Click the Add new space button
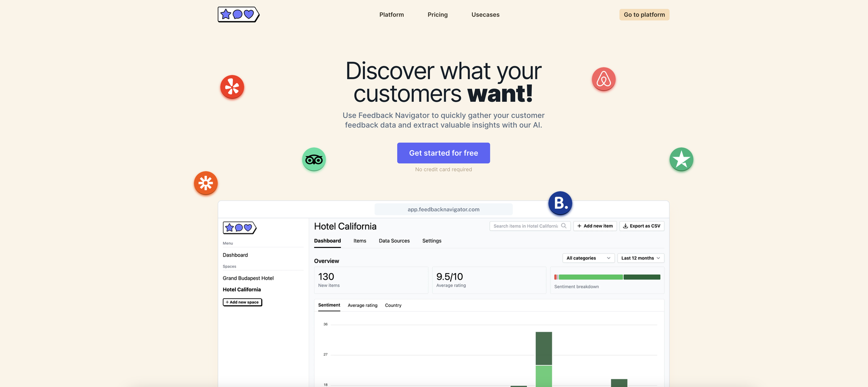Screen dimensions: 868x387 242,302
